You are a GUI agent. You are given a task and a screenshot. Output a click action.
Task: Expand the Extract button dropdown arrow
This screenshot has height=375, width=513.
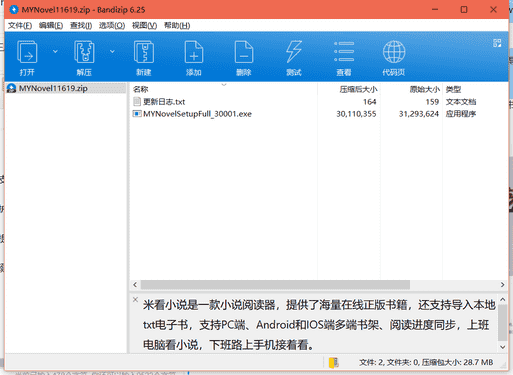pyautogui.click(x=112, y=51)
